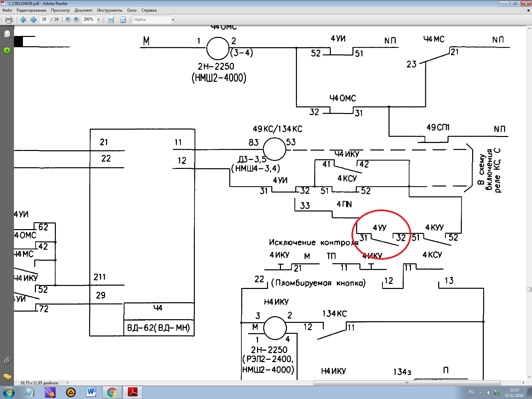Click the horizontal scrollbar thumb

coord(407,383)
